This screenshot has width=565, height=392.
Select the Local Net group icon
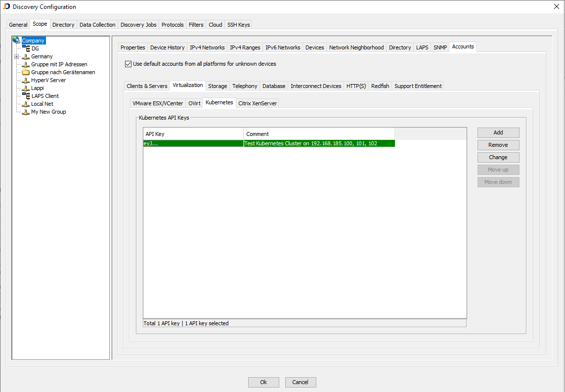(x=25, y=103)
